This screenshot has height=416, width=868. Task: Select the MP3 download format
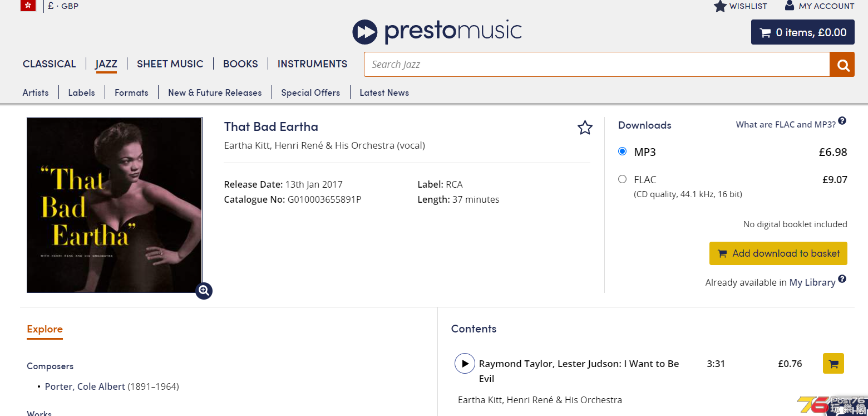point(623,151)
